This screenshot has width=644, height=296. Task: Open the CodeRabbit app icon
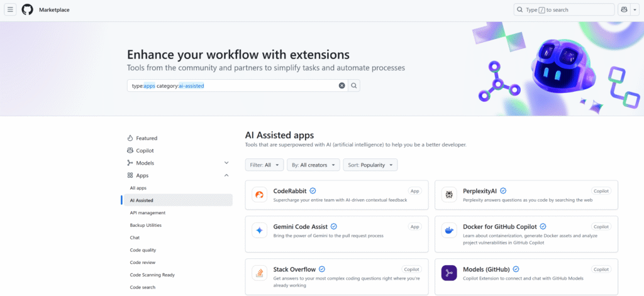pyautogui.click(x=260, y=195)
